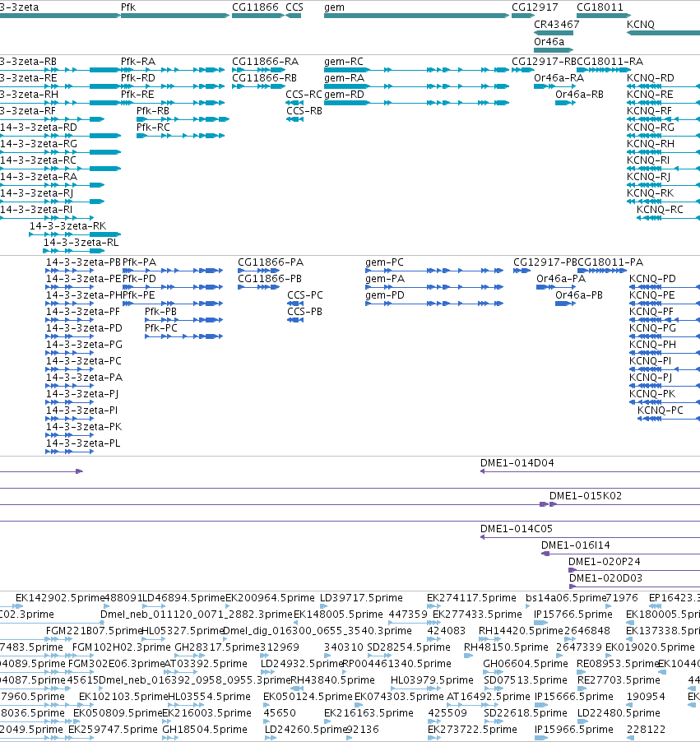Click the DME1-020D03 clone label
This screenshot has width=700, height=742.
(x=605, y=577)
